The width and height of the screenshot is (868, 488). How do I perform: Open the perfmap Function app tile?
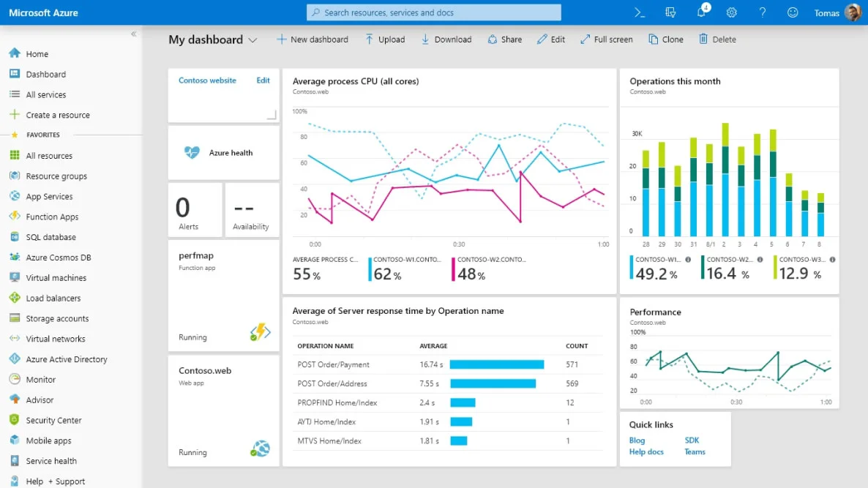[x=224, y=296]
